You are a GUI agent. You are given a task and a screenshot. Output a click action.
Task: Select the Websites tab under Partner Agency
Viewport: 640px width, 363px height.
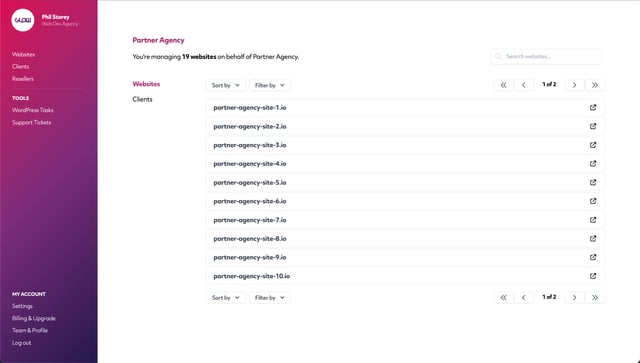[x=146, y=84]
